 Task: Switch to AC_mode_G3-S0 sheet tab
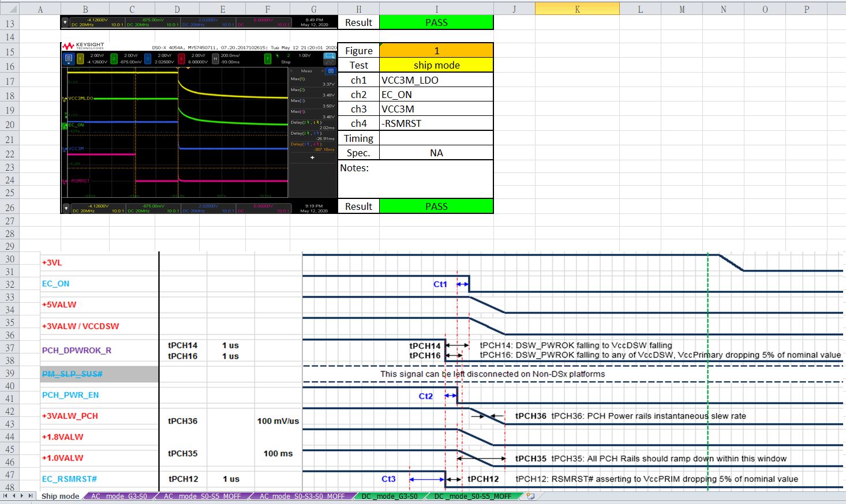click(119, 496)
